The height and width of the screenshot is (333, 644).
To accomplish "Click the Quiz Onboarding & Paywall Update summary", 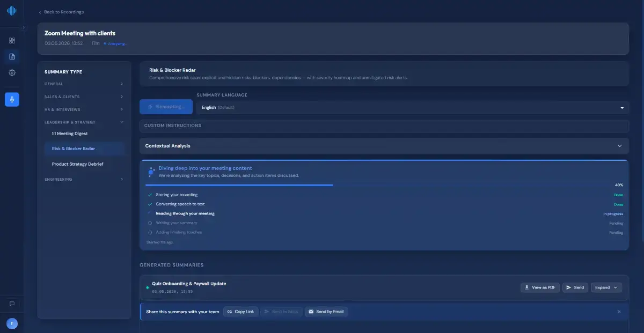I will tap(189, 284).
